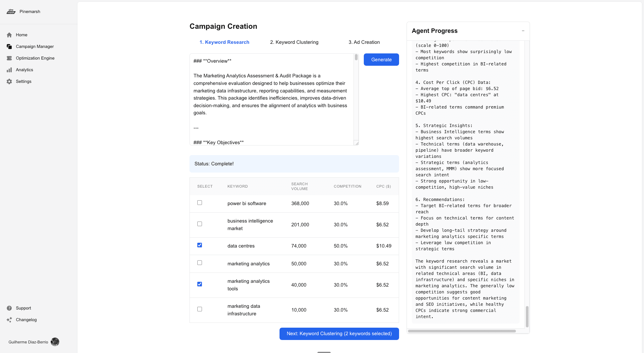The height and width of the screenshot is (353, 644).
Task: Uncheck the data centres keyword checkbox
Action: (200, 245)
